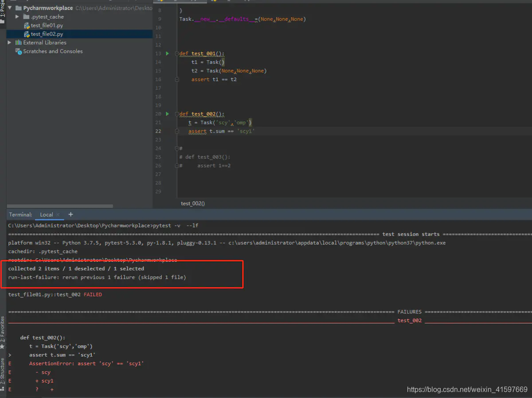
Task: Expand the .pytest_cache folder arrow
Action: click(x=17, y=16)
